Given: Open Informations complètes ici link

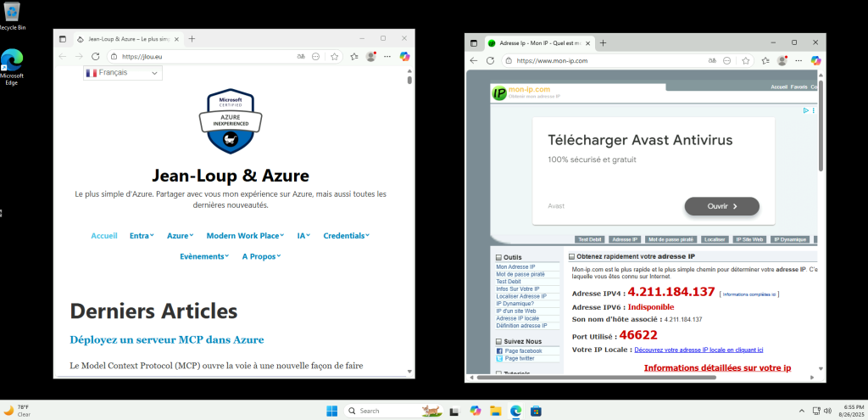Looking at the screenshot, I should point(750,294).
